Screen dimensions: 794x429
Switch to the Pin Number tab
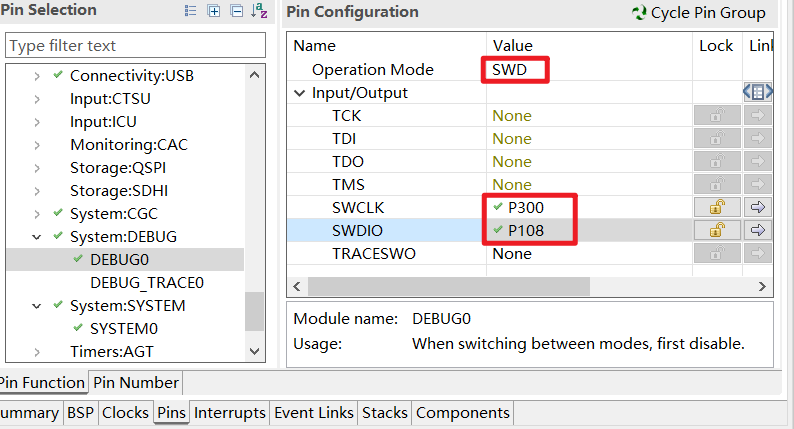click(136, 383)
